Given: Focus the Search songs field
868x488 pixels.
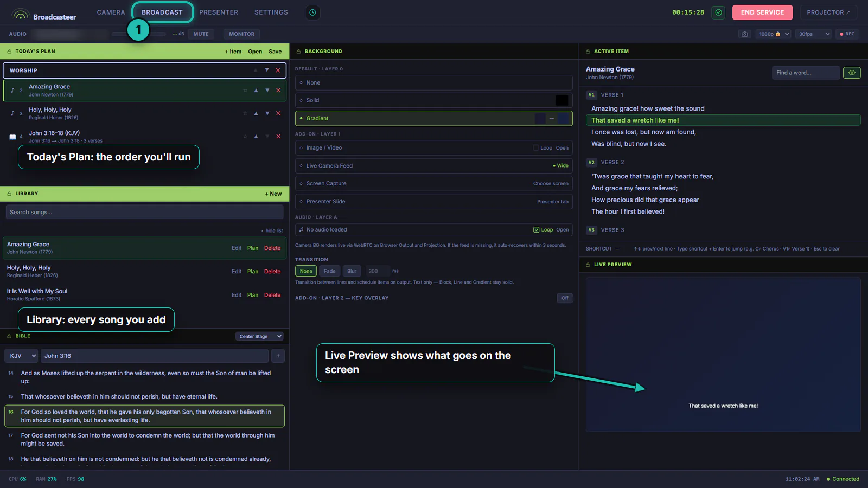Looking at the screenshot, I should [x=144, y=213].
